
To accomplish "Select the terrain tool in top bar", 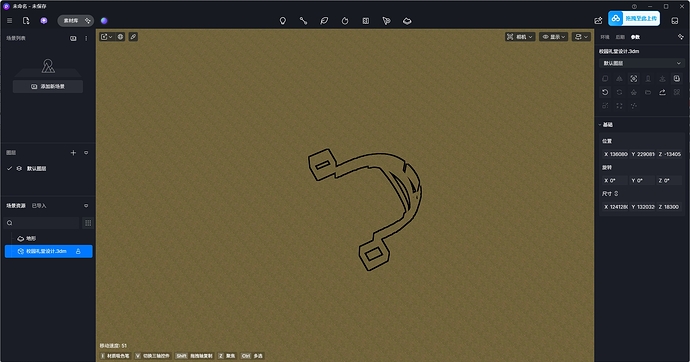I will [x=407, y=21].
